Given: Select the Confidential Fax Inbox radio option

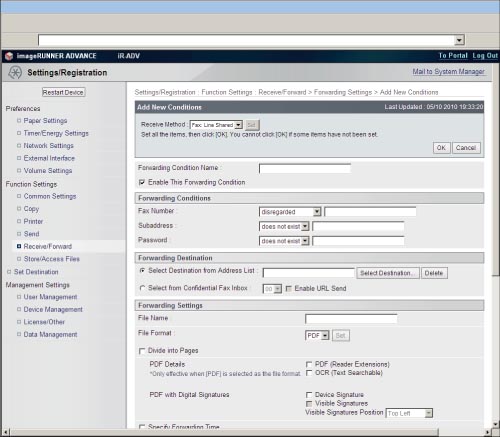Looking at the screenshot, I should click(x=142, y=288).
